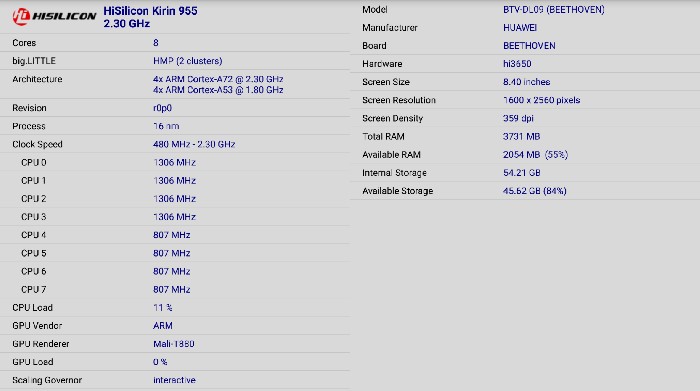Click the CPU Load row
700x391 pixels.
point(175,308)
